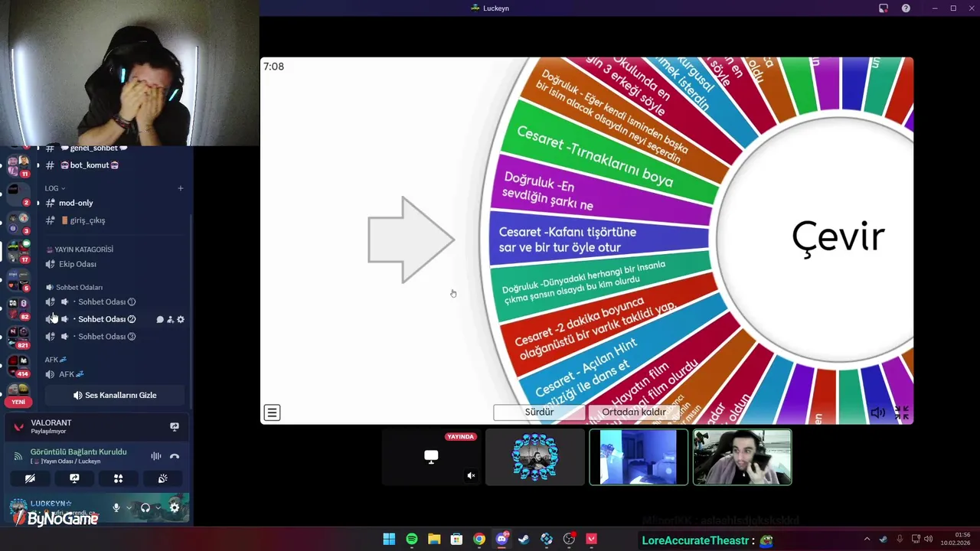The height and width of the screenshot is (551, 980).
Task: Select the skull-framed avatar participant tile
Action: click(x=535, y=457)
